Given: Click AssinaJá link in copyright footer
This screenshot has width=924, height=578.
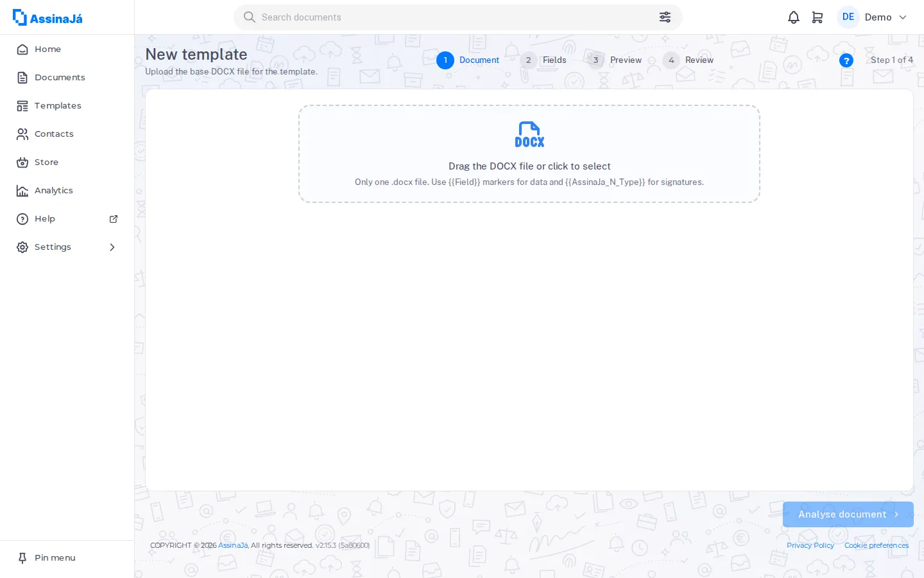Looking at the screenshot, I should 233,545.
